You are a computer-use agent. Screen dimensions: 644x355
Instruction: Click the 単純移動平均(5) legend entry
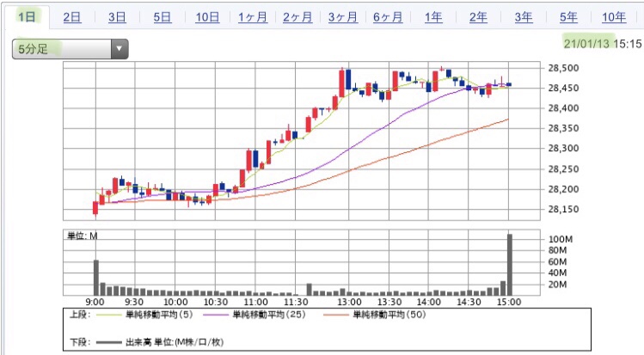(159, 315)
